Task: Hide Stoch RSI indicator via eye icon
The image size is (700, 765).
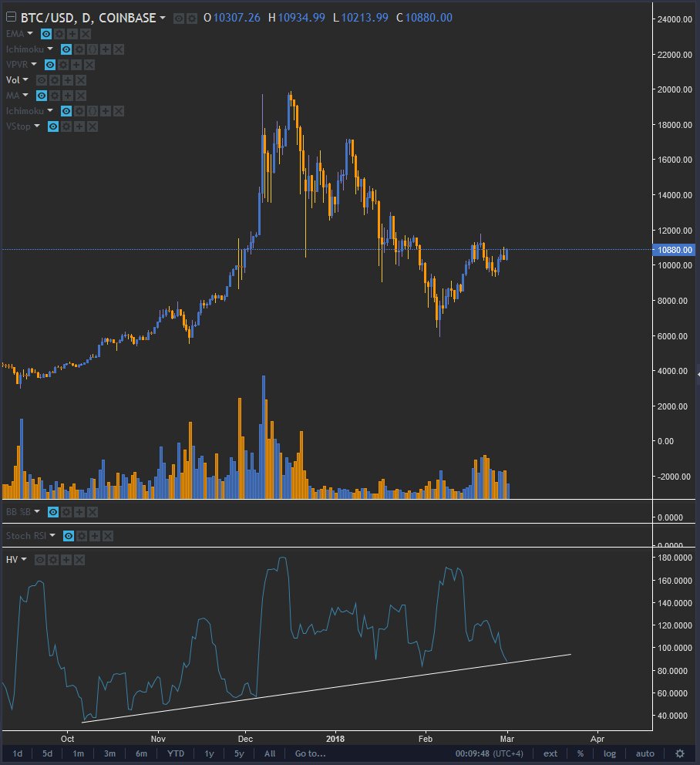Action: (x=69, y=536)
